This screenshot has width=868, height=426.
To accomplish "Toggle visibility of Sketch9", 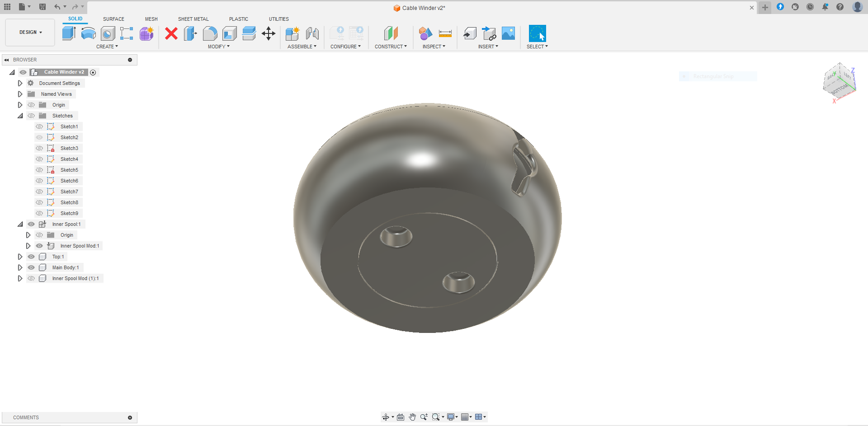I will coord(39,213).
